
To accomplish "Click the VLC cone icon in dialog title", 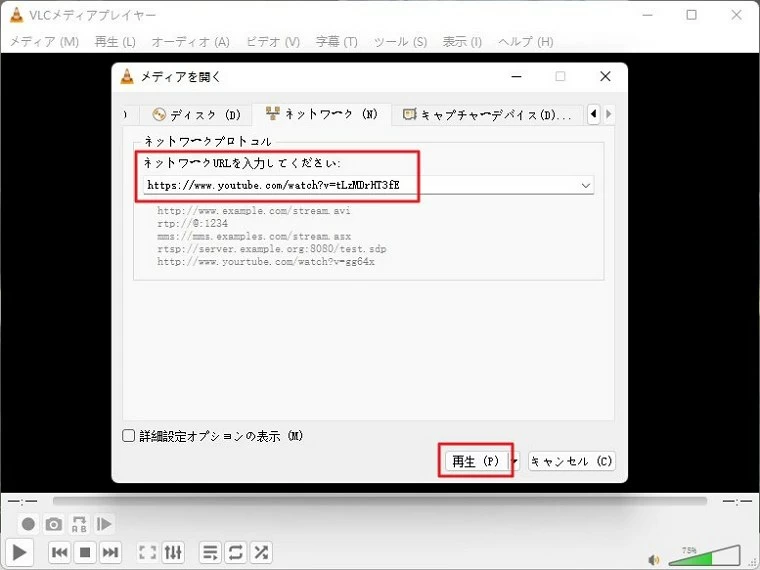I will click(x=127, y=76).
